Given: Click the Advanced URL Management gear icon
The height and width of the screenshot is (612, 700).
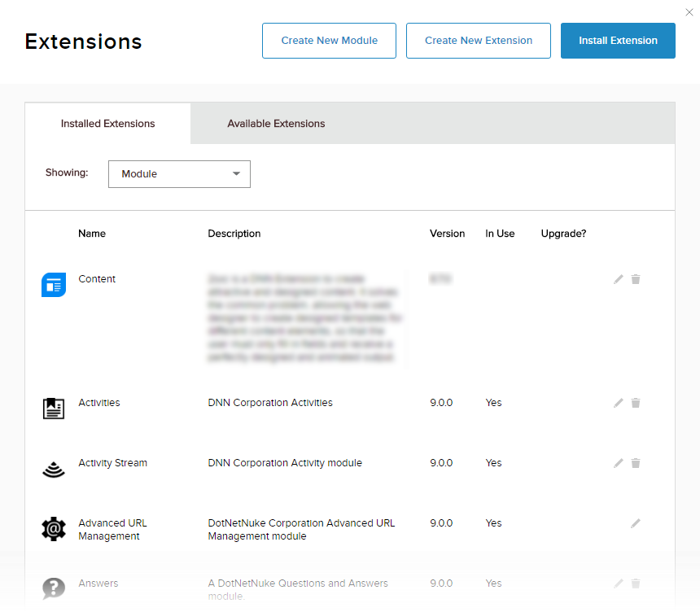Looking at the screenshot, I should [54, 529].
